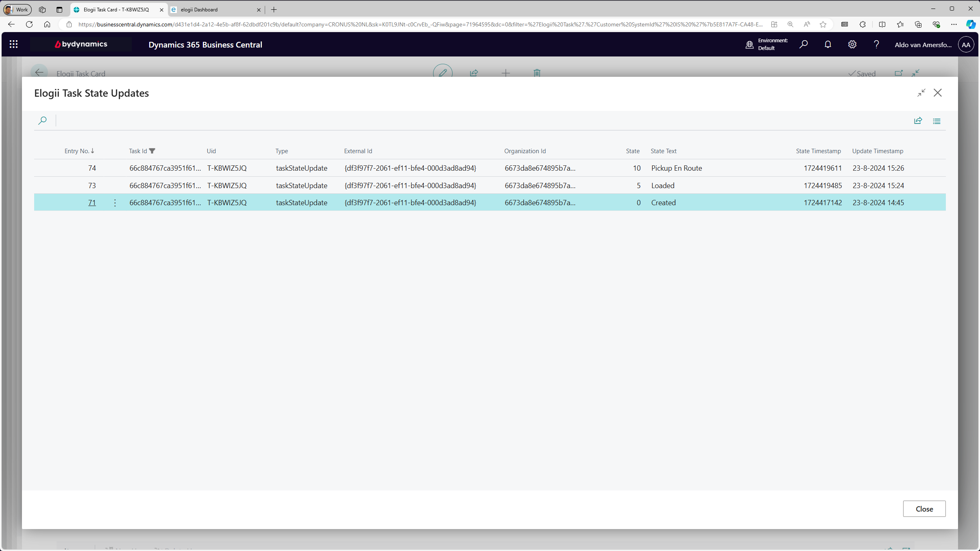
Task: Select the Elogii Task Card browser tab
Action: tap(116, 9)
